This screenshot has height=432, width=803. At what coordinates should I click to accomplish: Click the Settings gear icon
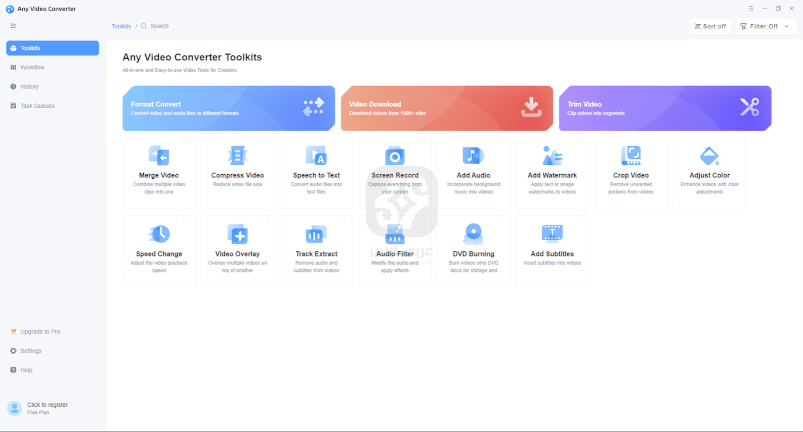point(13,351)
